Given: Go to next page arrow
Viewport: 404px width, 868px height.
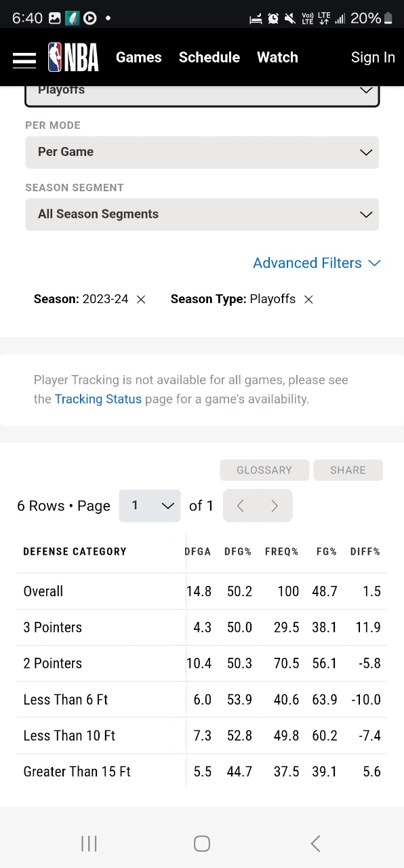Looking at the screenshot, I should click(275, 506).
